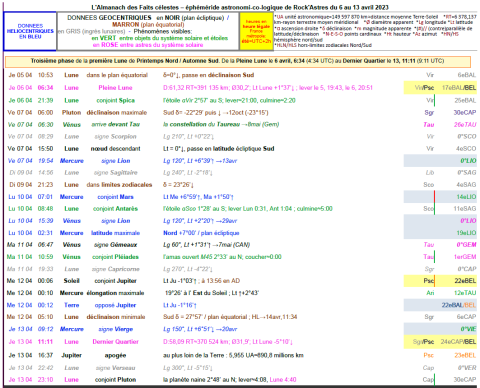This screenshot has height=388, width=480.
Task: Select "conjoint Jupiter" in the Soleil row
Action: [115, 281]
